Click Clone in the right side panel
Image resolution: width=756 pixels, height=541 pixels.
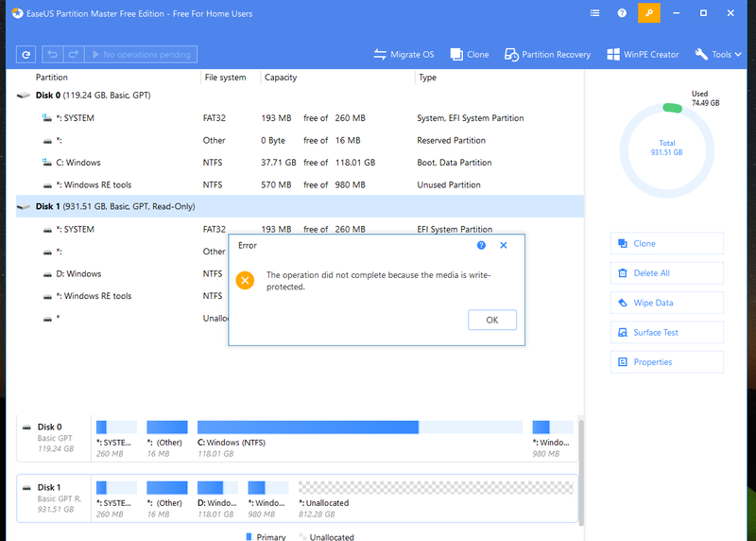pos(667,244)
